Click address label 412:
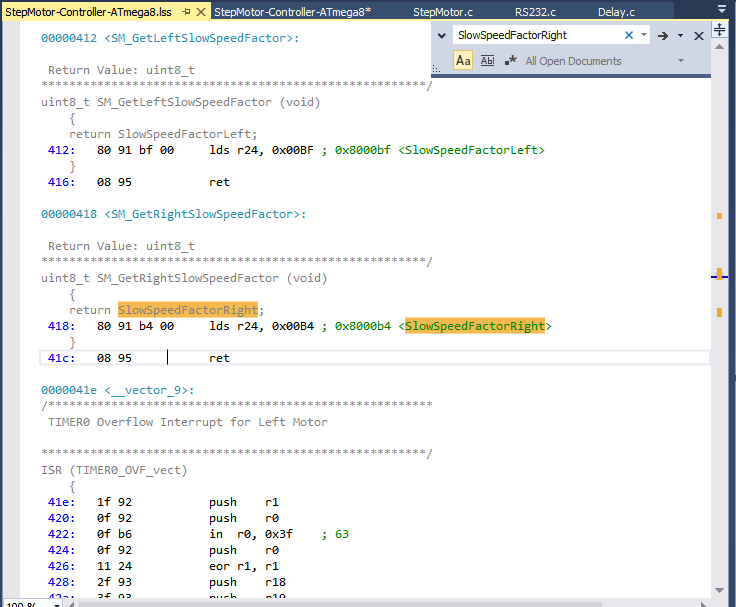This screenshot has height=607, width=736. tap(61, 150)
